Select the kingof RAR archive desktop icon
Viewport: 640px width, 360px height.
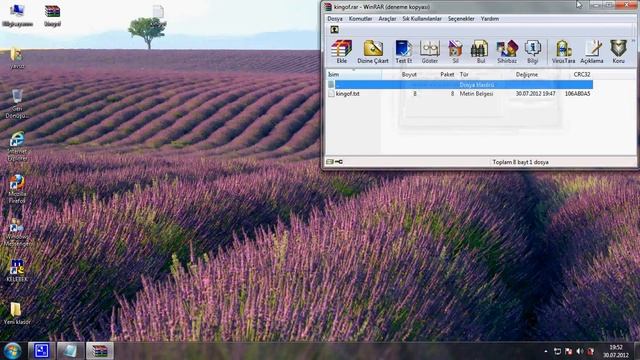[52, 16]
